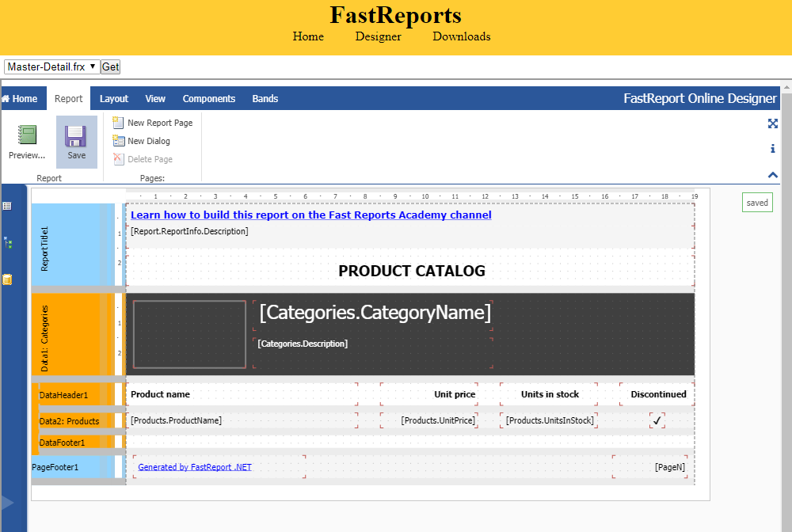Viewport: 792px width, 532px height.
Task: Toggle fullscreen with the expand arrows icon
Action: point(772,123)
